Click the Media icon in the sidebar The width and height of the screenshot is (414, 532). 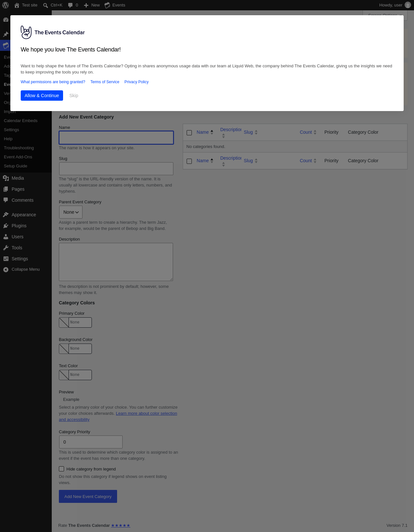6,178
